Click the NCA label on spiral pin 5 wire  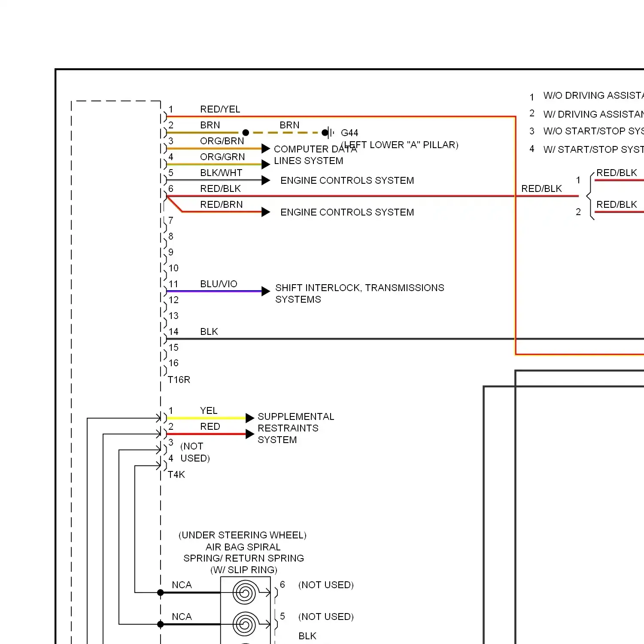click(182, 617)
